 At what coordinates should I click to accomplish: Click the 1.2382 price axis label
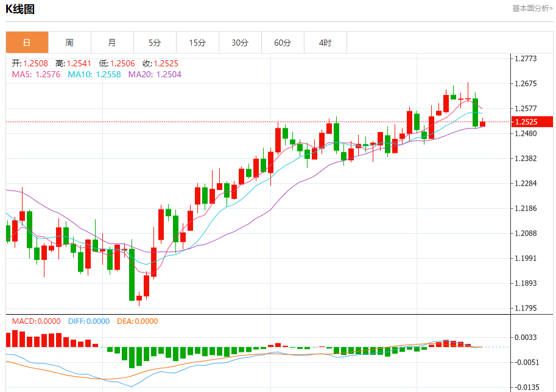click(526, 158)
